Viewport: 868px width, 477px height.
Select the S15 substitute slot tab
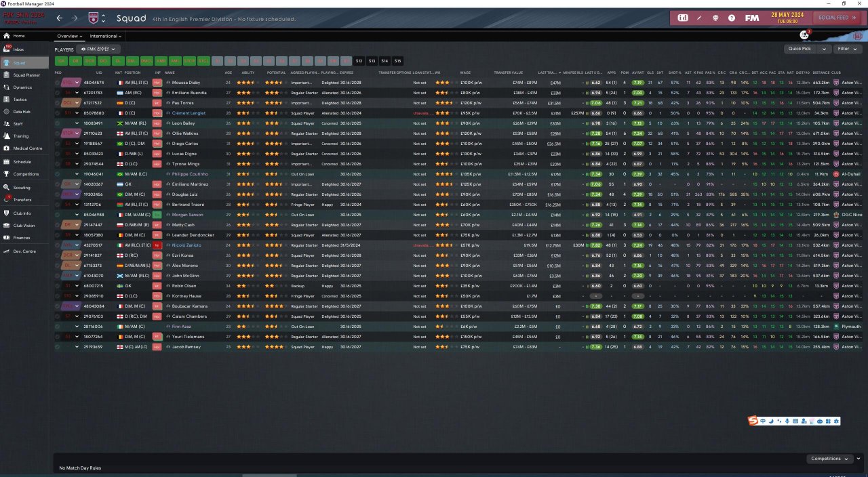[x=398, y=61]
